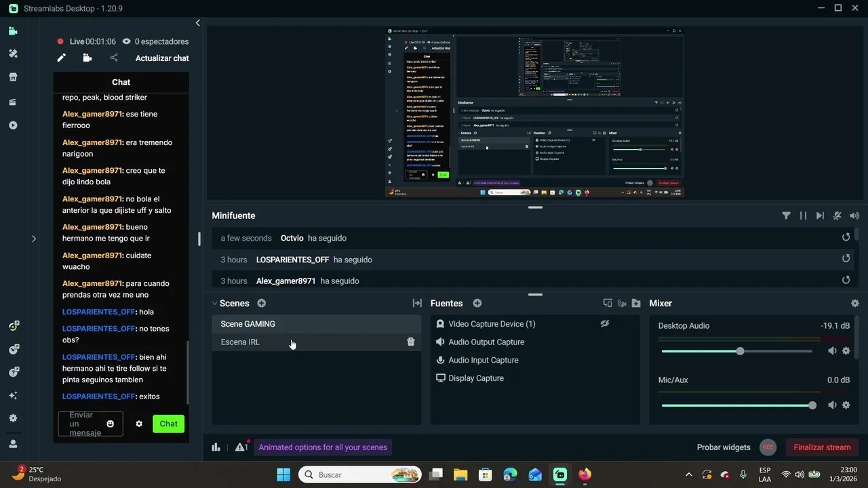Click Probar widgets
868x488 pixels.
click(724, 447)
